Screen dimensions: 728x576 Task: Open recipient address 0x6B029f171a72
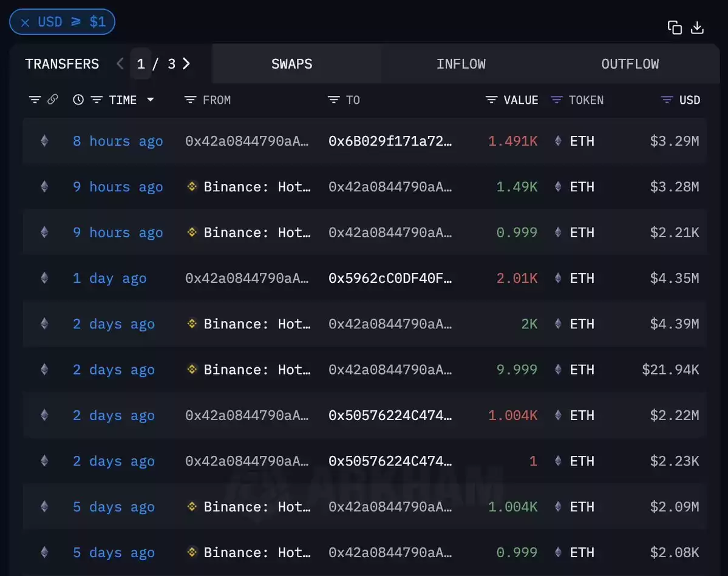(390, 141)
